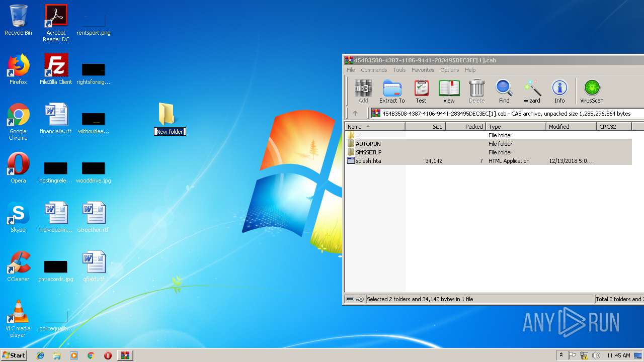The height and width of the screenshot is (362, 644).
Task: Select Acrobat Reader DC desktop shortcut
Action: click(x=56, y=23)
